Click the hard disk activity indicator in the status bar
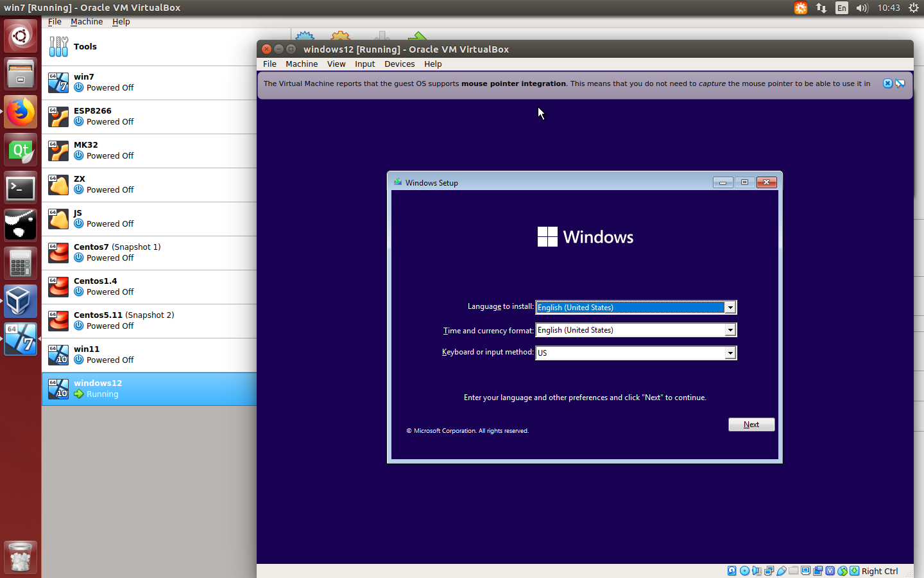This screenshot has width=924, height=578. click(732, 570)
